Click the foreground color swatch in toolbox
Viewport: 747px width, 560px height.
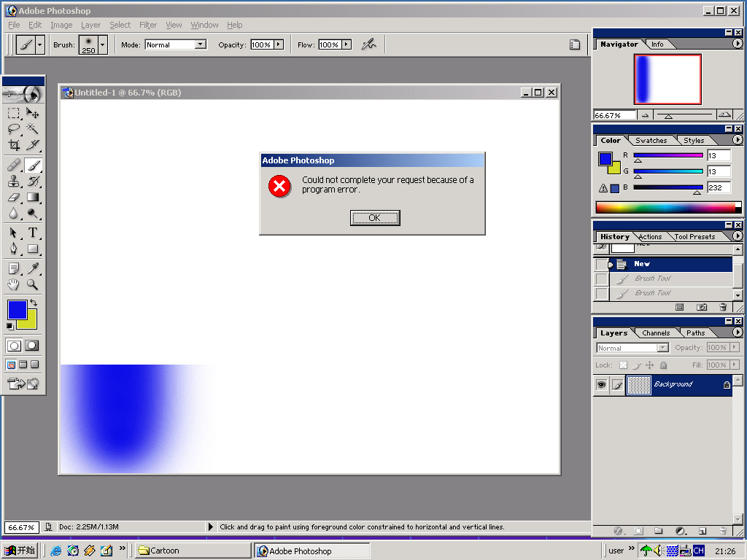(x=18, y=309)
